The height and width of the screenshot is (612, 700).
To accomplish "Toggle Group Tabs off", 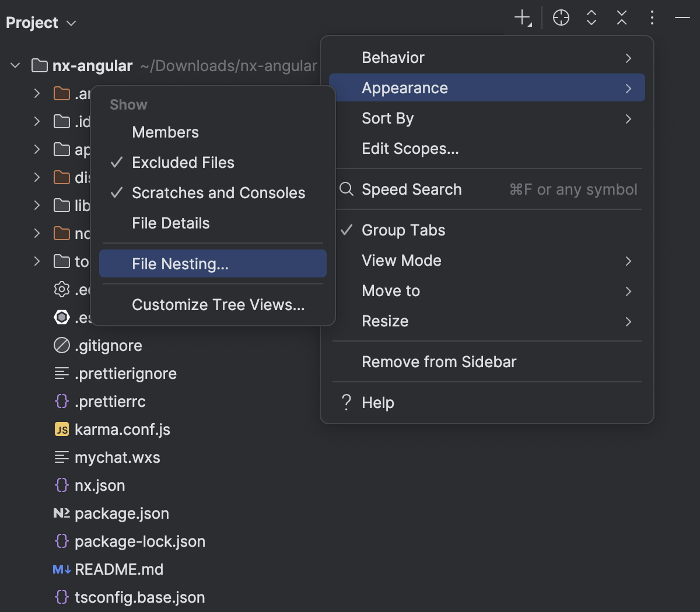I will click(x=403, y=230).
